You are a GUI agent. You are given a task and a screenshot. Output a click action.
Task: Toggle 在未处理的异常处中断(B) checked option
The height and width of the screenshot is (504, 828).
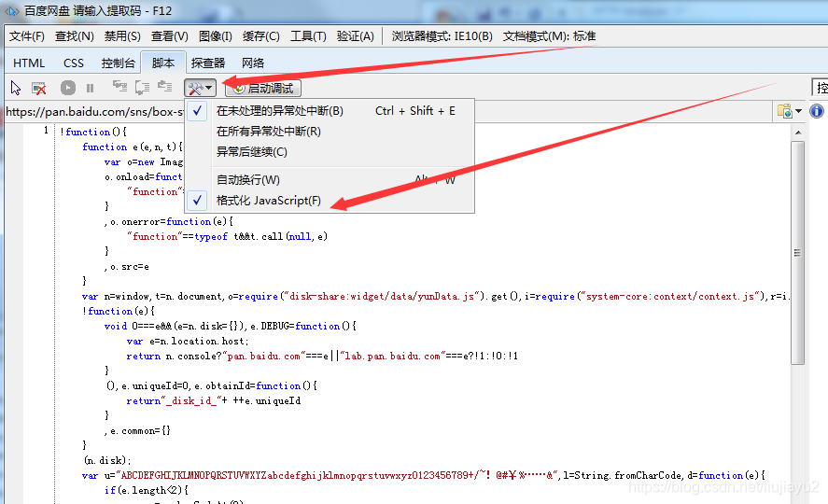[x=330, y=111]
